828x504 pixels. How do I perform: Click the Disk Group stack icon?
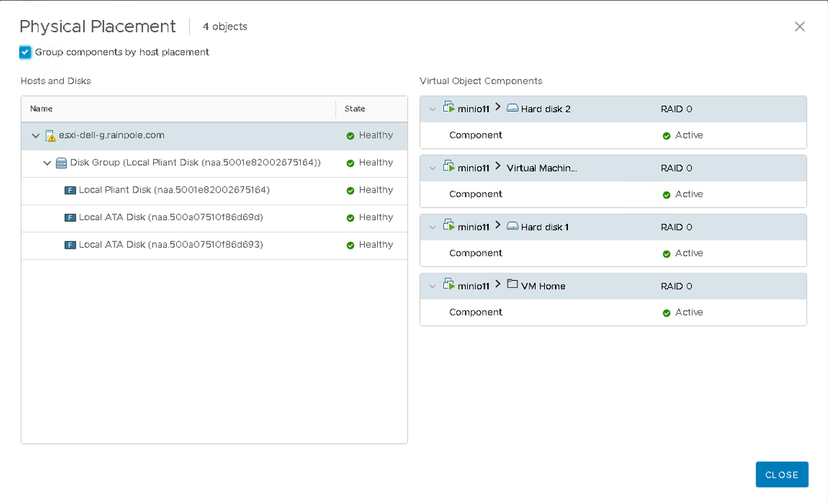pyautogui.click(x=62, y=163)
